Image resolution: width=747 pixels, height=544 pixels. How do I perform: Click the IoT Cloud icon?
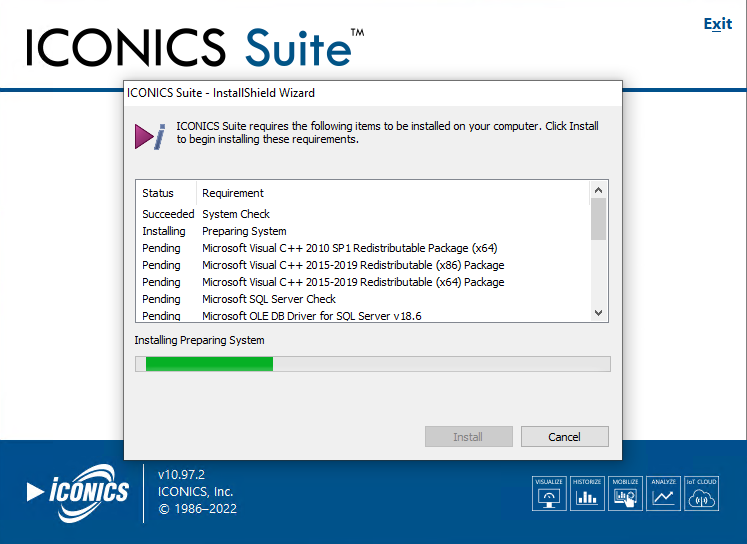[x=701, y=494]
